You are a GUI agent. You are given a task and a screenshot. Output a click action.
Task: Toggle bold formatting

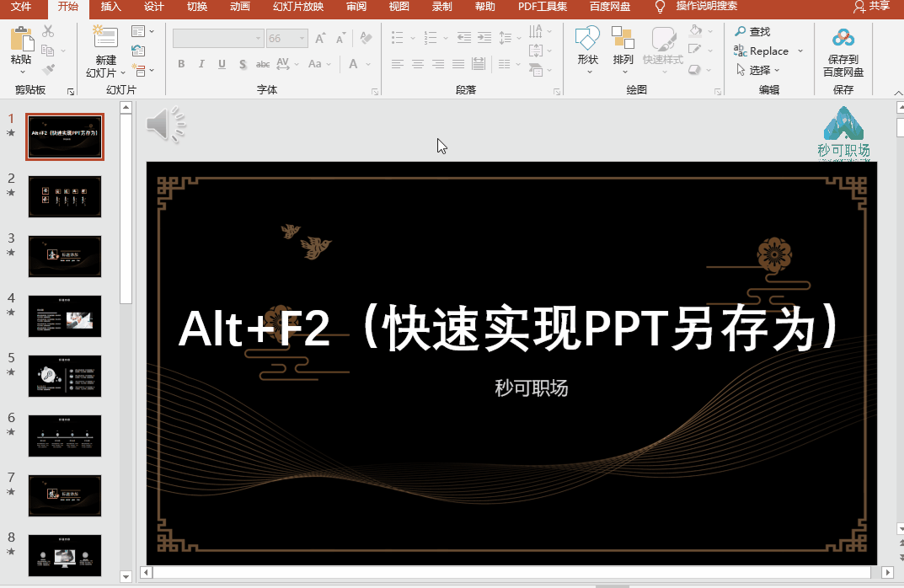click(x=180, y=64)
